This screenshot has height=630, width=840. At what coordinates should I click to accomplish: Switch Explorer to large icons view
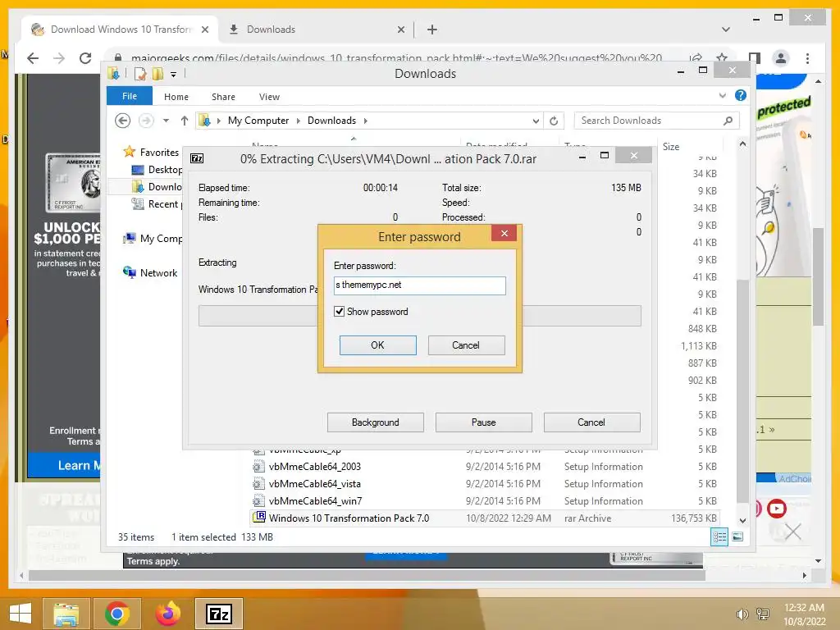(x=737, y=536)
